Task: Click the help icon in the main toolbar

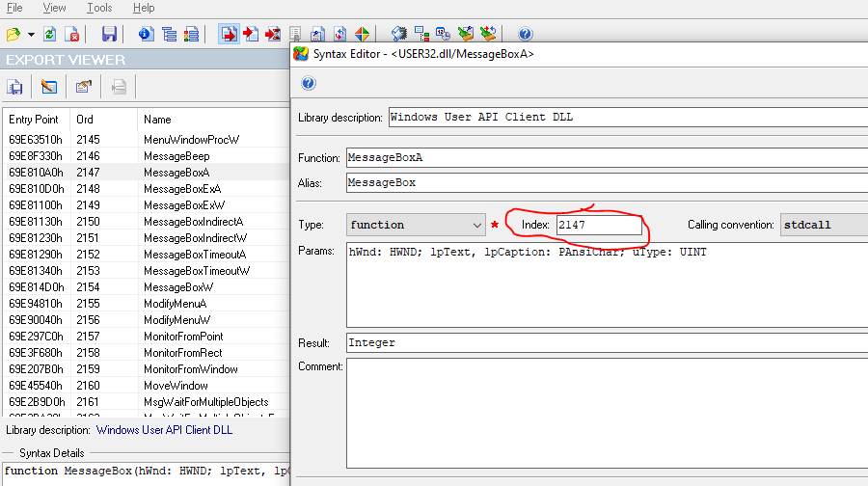Action: pos(526,34)
